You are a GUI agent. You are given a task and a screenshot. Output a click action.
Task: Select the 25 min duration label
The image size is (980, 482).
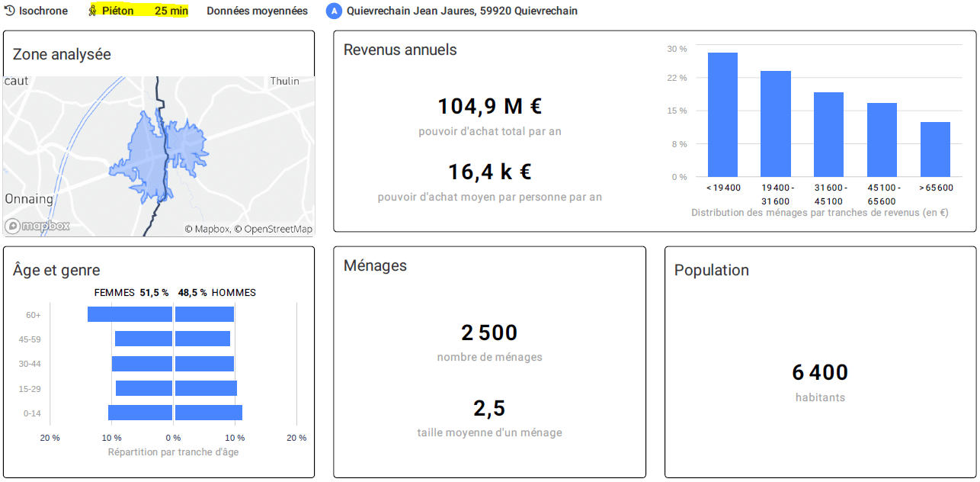[x=171, y=11]
